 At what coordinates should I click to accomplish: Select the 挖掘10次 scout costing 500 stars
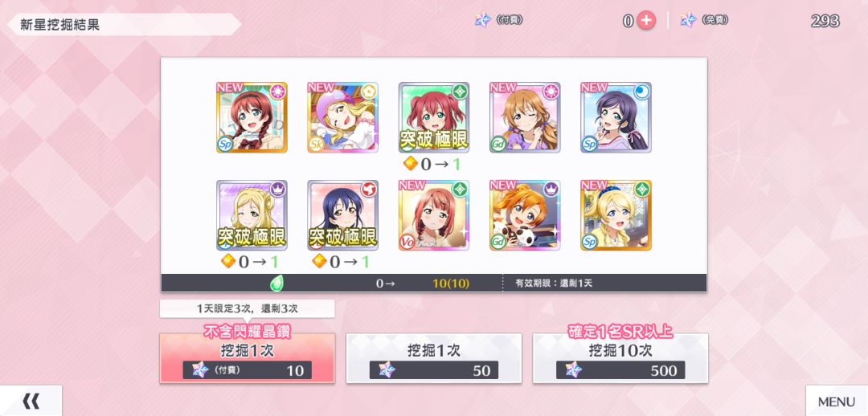pyautogui.click(x=620, y=358)
